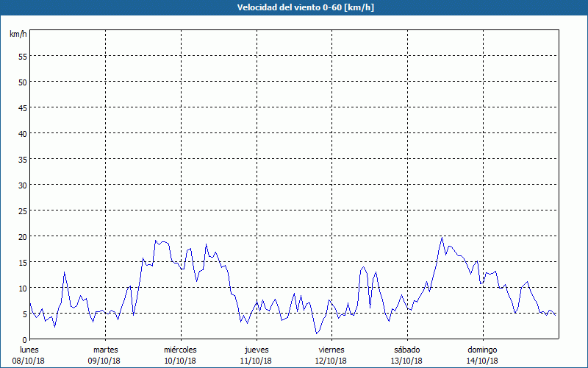This screenshot has height=368, width=588.
Task: Click the '08/10/18' date label
Action: click(29, 361)
